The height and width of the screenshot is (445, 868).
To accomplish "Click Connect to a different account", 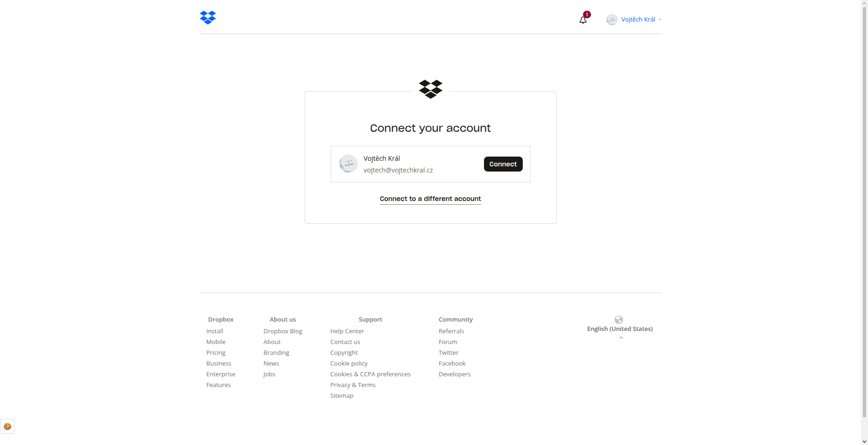I will click(x=430, y=199).
